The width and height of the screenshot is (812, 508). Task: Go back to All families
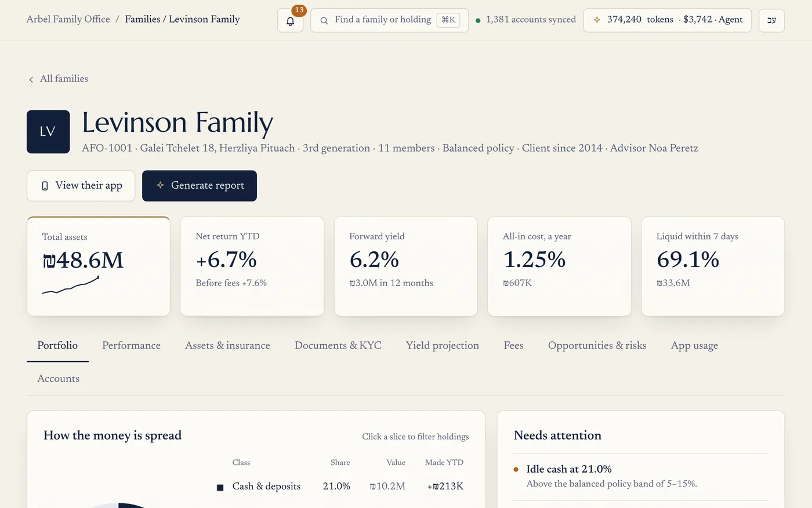tap(59, 79)
